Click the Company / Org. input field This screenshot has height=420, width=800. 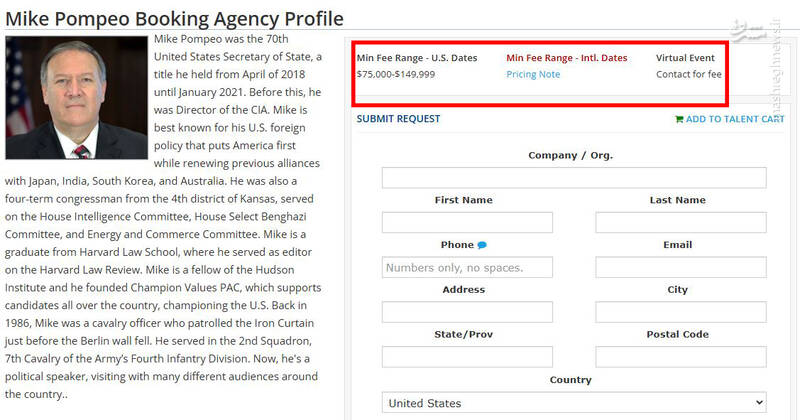point(573,178)
